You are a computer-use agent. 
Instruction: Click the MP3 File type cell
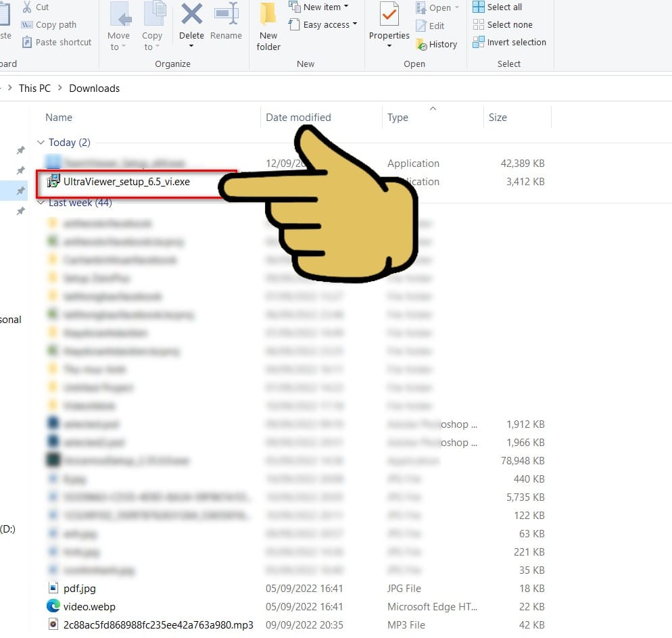(406, 624)
